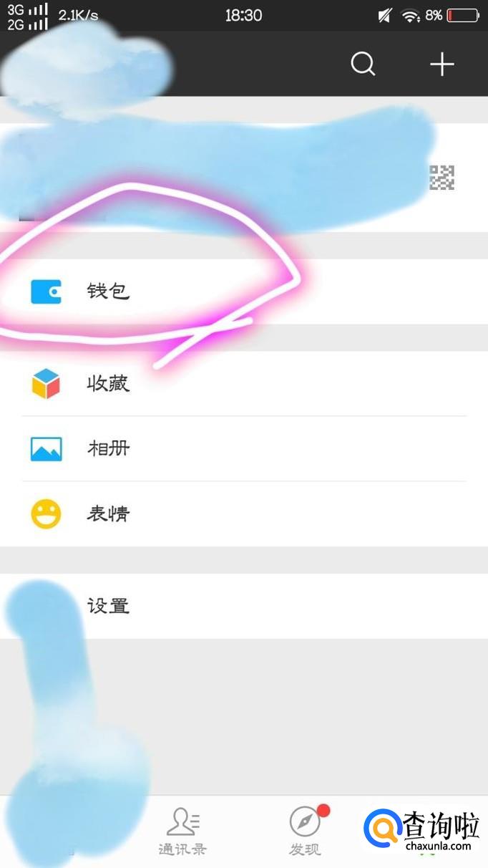Open the plus add menu

441,64
